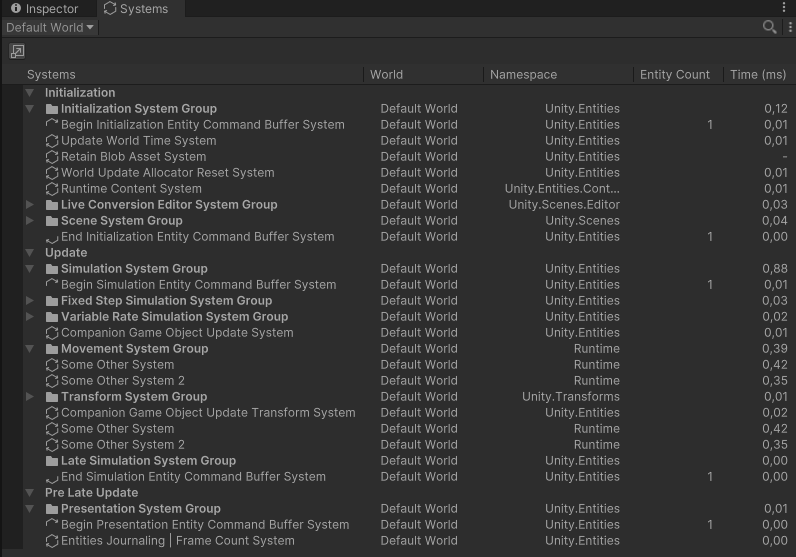Image resolution: width=796 pixels, height=557 pixels.
Task: Click the End Simulation Entity Command Buffer icon
Action: coord(52,477)
